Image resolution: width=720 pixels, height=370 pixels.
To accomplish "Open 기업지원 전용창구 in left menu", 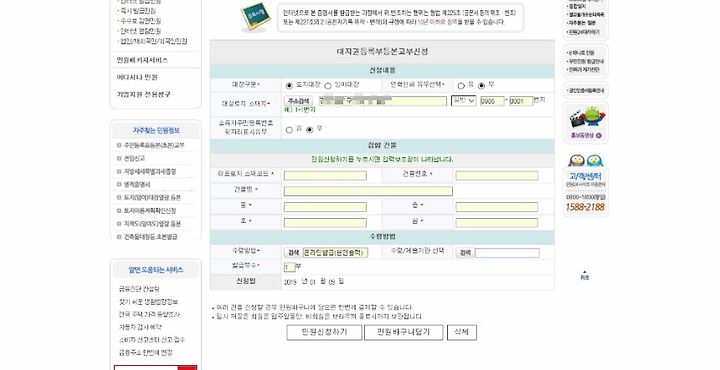I will click(x=143, y=94).
